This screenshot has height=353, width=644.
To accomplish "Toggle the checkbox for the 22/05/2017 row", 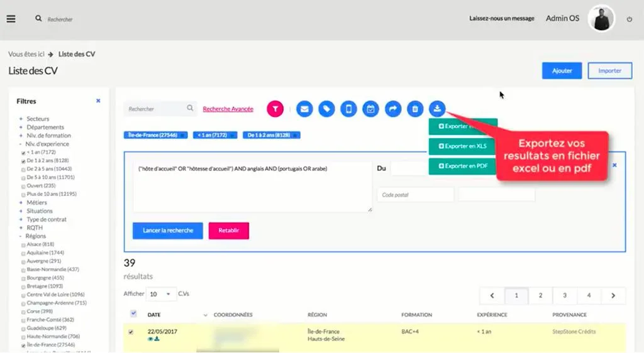I will (131, 332).
